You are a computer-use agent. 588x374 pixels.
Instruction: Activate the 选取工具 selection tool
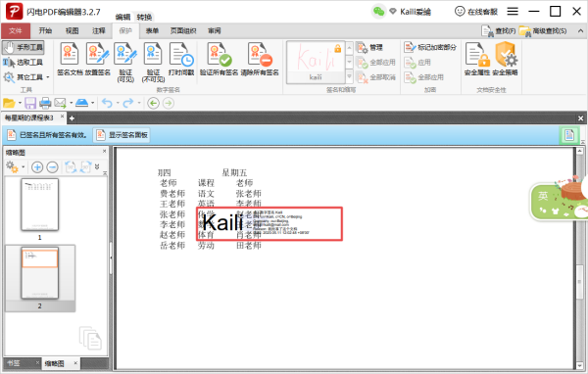click(x=24, y=63)
